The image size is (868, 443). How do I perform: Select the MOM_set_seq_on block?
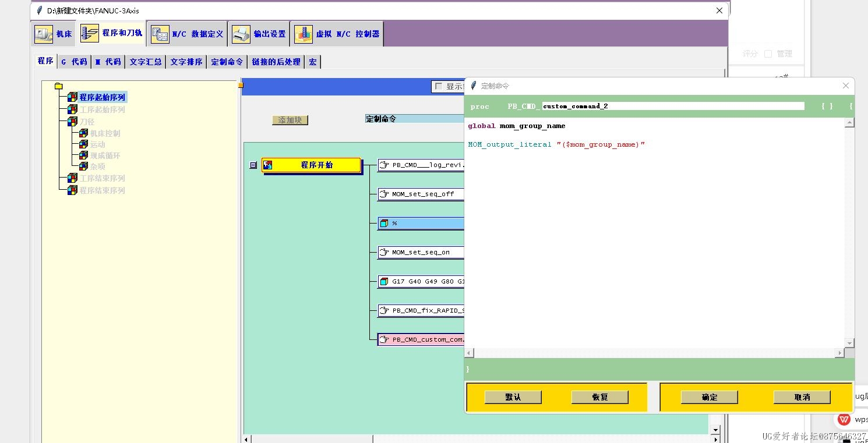point(421,252)
